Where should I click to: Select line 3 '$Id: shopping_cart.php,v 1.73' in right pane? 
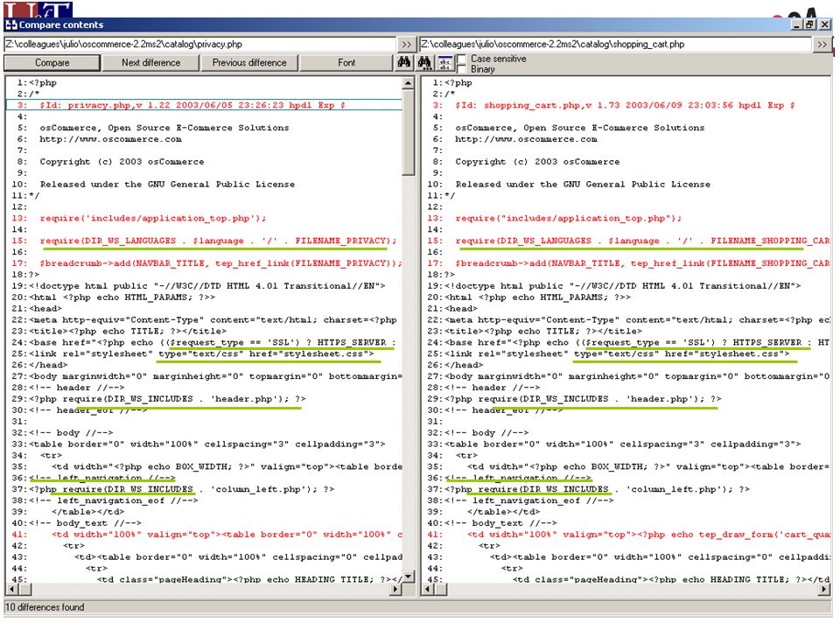point(626,105)
